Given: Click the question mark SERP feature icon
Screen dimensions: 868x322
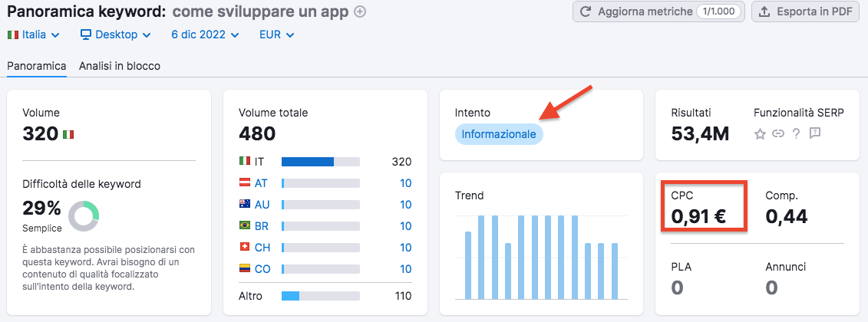Looking at the screenshot, I should [x=797, y=134].
